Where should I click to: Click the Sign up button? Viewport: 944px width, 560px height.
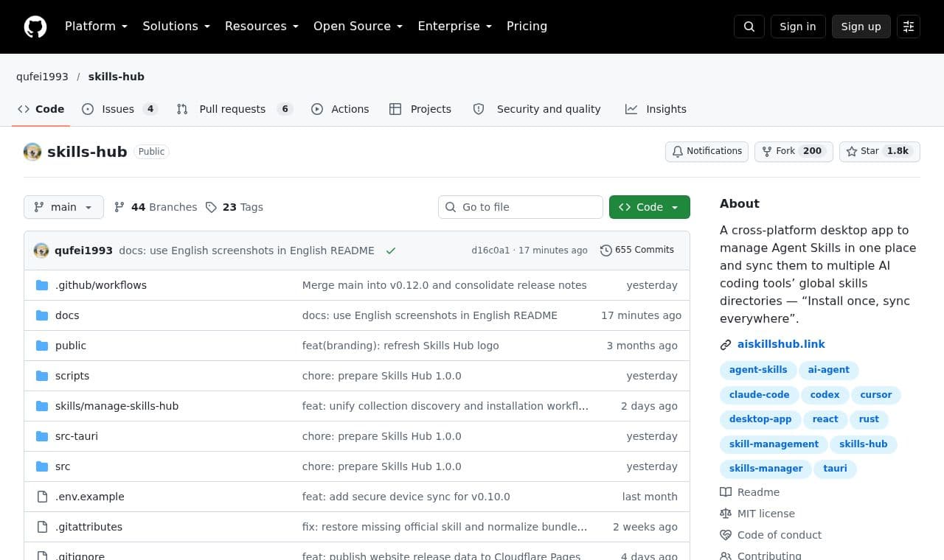(x=861, y=27)
